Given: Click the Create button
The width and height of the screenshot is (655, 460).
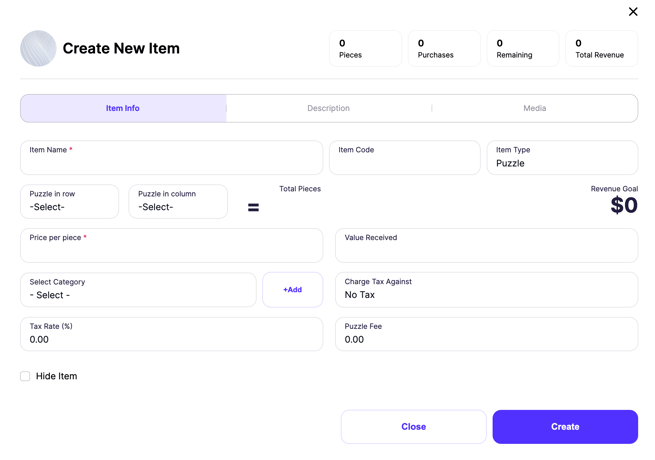Looking at the screenshot, I should (x=565, y=427).
